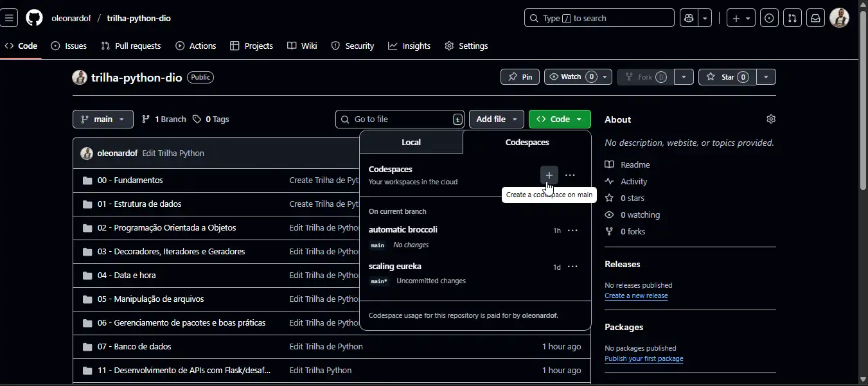The width and height of the screenshot is (868, 386).
Task: Focus the Type / to search box
Action: (x=599, y=18)
